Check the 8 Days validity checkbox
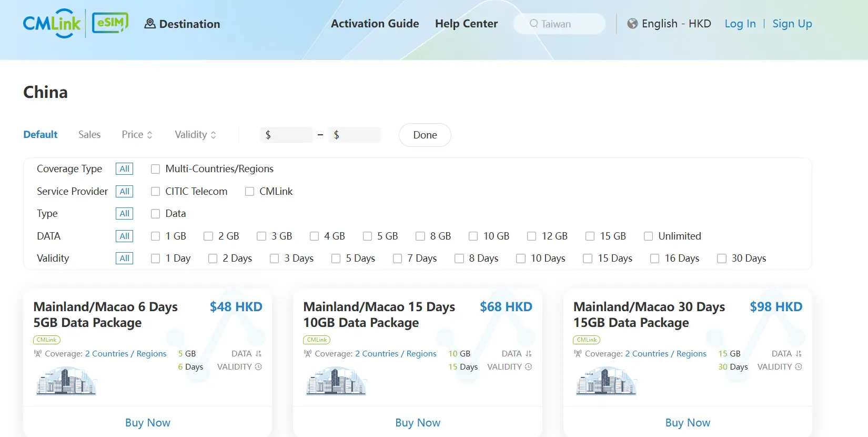The image size is (868, 437). click(x=459, y=259)
